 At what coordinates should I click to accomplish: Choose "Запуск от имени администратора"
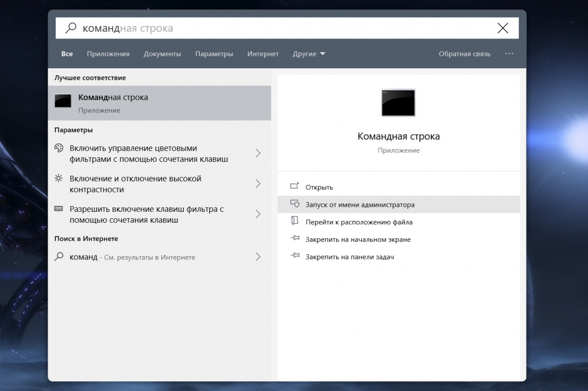click(399, 204)
